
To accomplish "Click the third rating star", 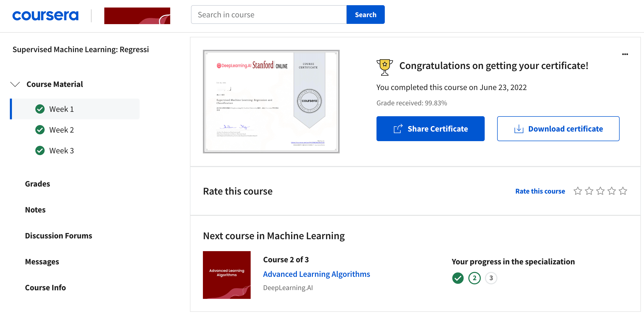I will [600, 191].
